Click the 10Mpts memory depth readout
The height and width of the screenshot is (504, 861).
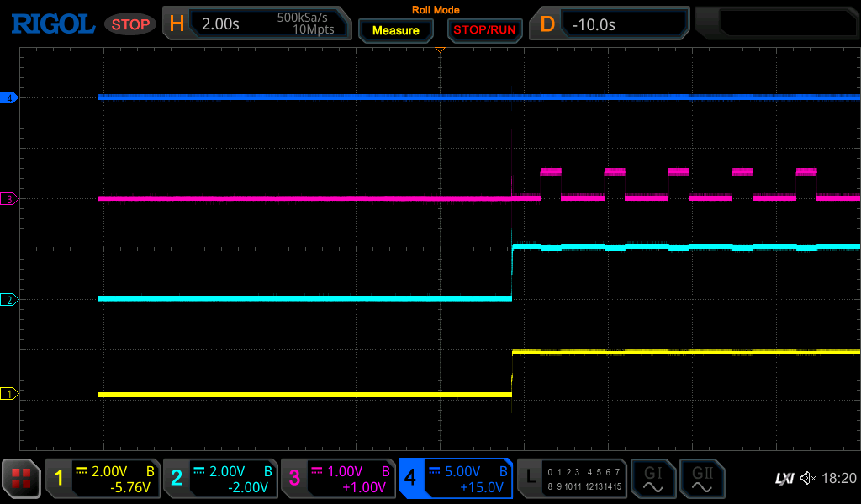click(x=313, y=29)
